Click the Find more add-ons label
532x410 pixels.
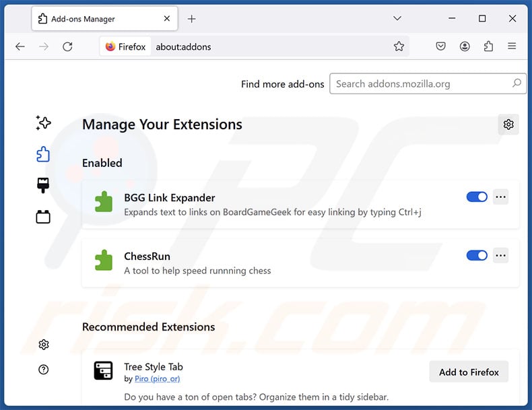point(283,84)
